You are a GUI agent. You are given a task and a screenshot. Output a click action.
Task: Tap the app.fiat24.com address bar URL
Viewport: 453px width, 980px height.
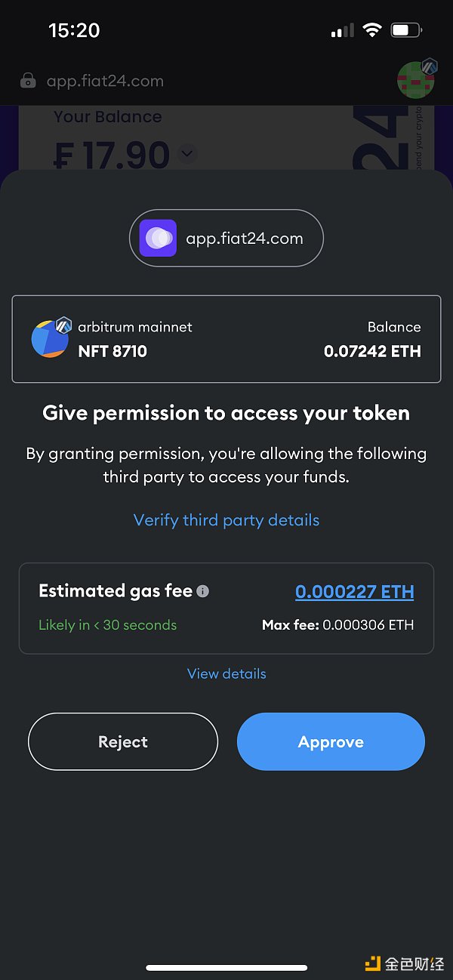coord(105,81)
